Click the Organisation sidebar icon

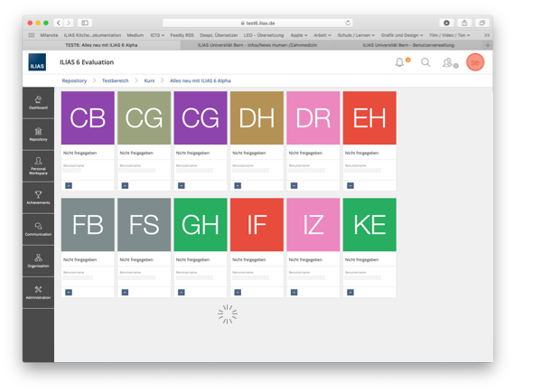(x=38, y=260)
